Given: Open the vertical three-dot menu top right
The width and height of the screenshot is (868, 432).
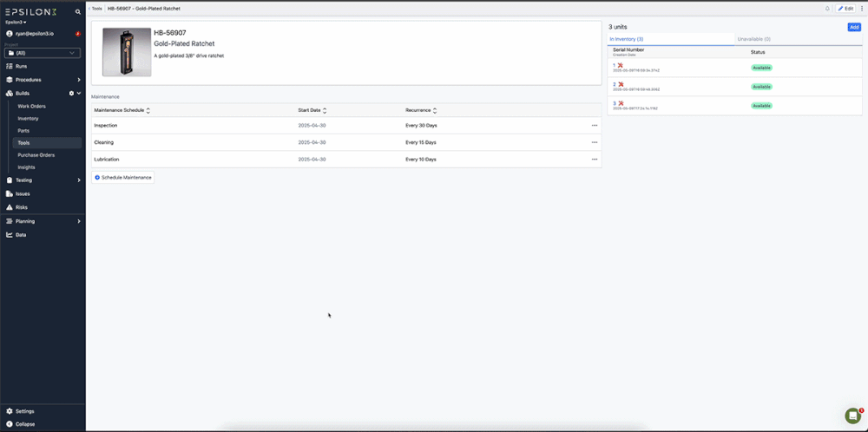Looking at the screenshot, I should pyautogui.click(x=862, y=9).
